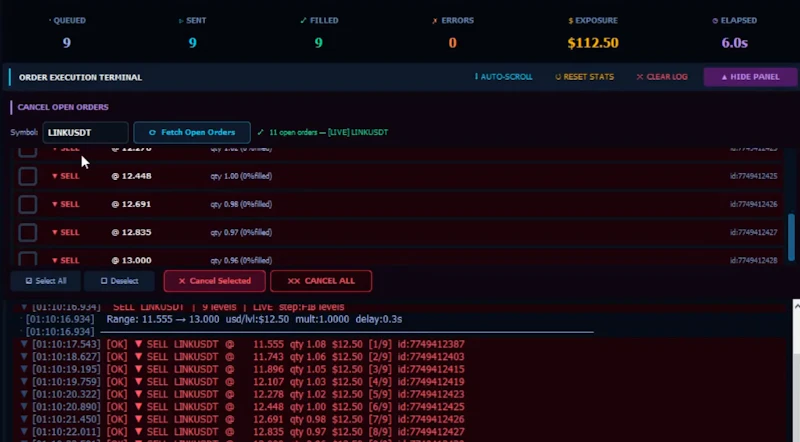Collapse log entry at 01:10:19.759
Viewport: 800px width, 442px height.
point(23,382)
